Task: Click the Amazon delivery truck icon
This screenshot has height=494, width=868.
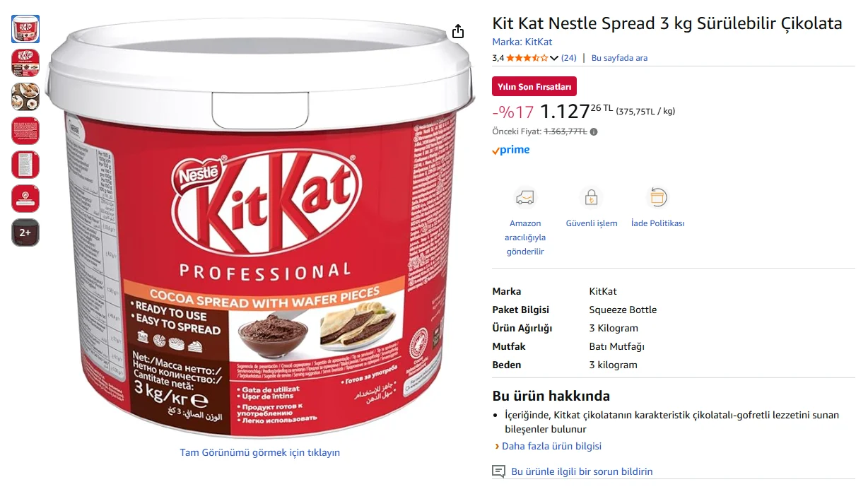Action: click(525, 197)
